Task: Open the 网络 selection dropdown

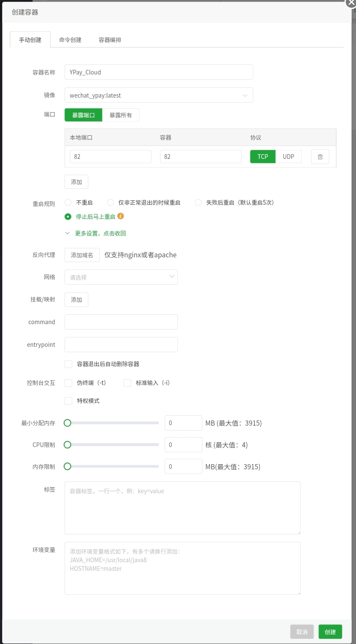Action: [121, 277]
